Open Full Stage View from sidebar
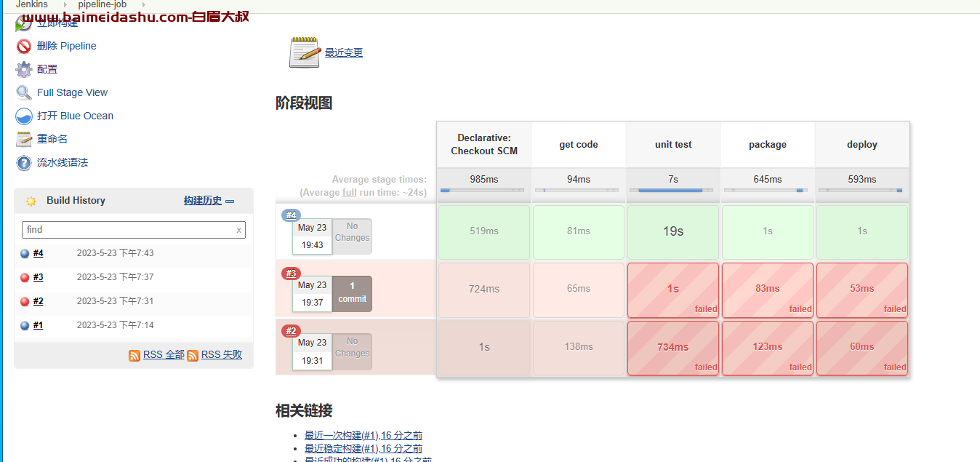 [x=72, y=92]
